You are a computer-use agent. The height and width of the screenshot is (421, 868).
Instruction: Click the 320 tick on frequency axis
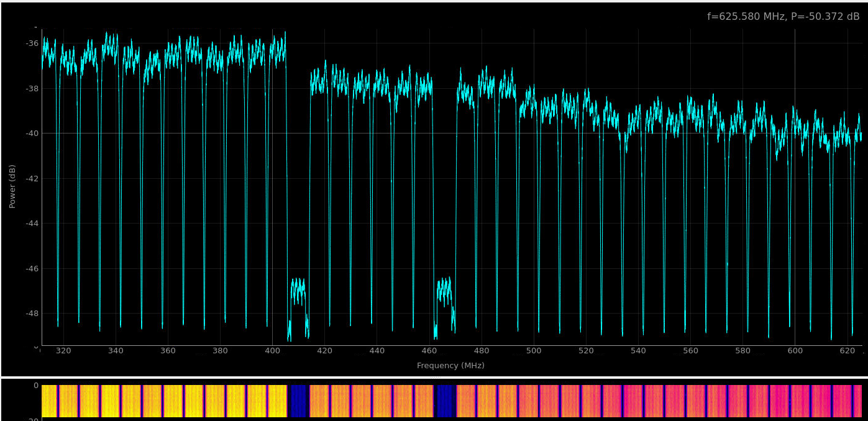pos(63,351)
